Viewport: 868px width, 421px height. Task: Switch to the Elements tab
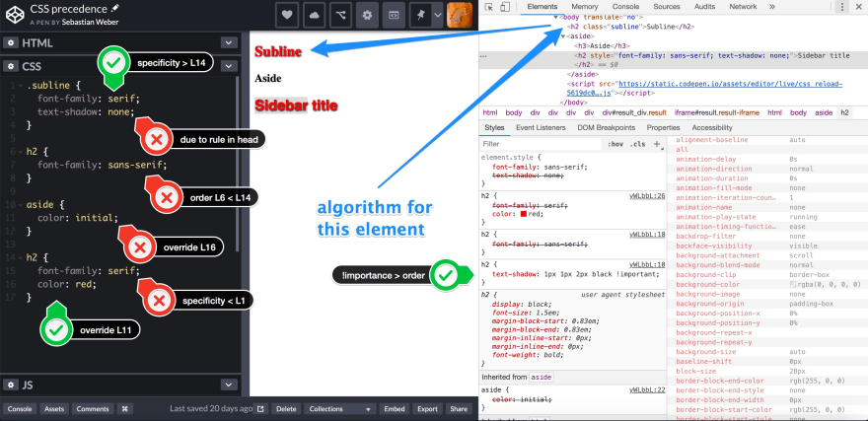click(x=542, y=7)
